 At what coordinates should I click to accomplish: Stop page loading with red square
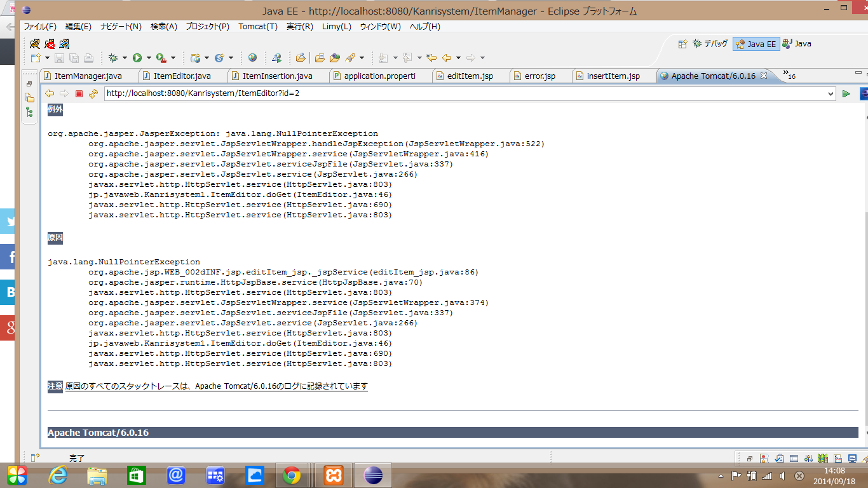[x=79, y=94]
